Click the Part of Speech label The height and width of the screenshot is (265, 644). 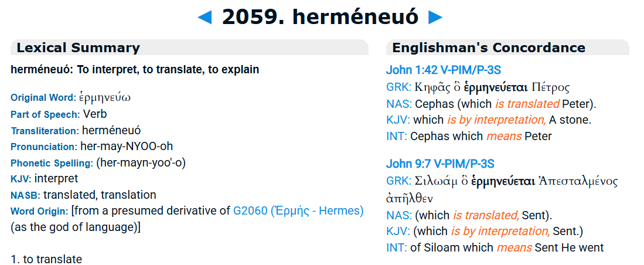click(45, 114)
